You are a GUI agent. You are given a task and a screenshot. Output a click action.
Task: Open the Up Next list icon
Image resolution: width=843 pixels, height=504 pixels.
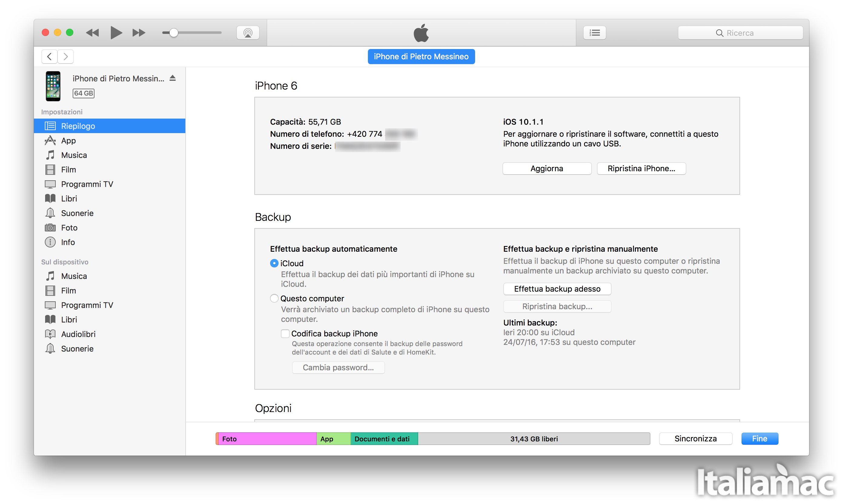(594, 33)
